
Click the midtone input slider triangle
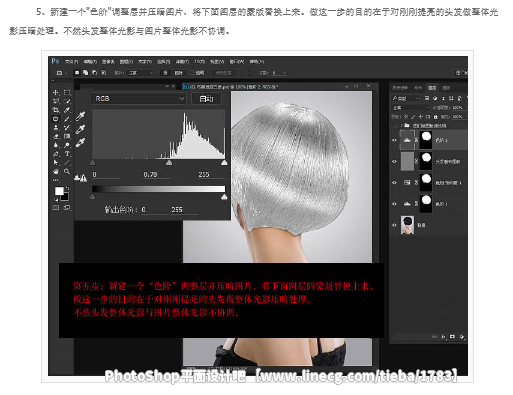[169, 162]
